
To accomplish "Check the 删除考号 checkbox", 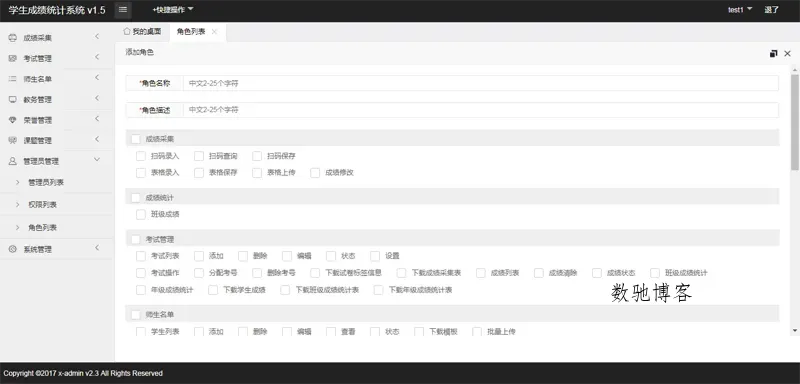I will (x=257, y=273).
